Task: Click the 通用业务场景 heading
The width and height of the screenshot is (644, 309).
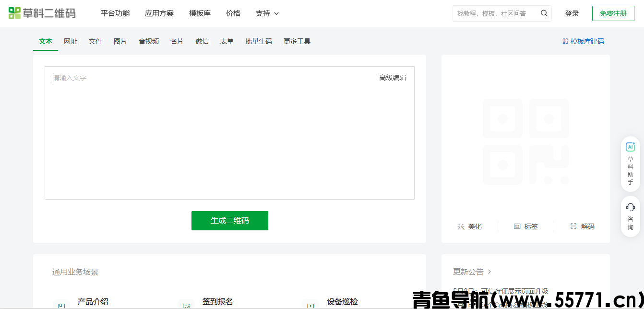Action: point(75,272)
